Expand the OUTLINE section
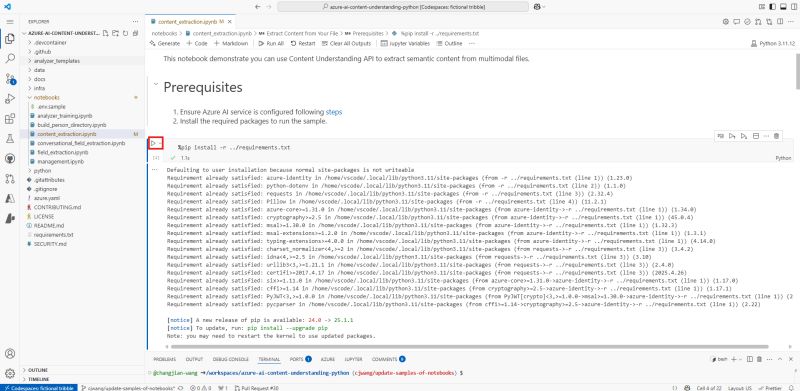The image size is (800, 391). click(82, 370)
